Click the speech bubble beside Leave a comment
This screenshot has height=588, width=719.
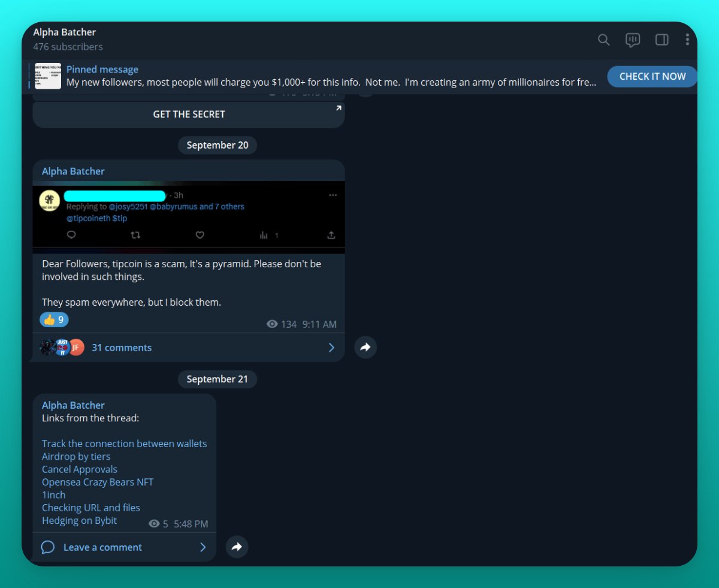point(48,547)
